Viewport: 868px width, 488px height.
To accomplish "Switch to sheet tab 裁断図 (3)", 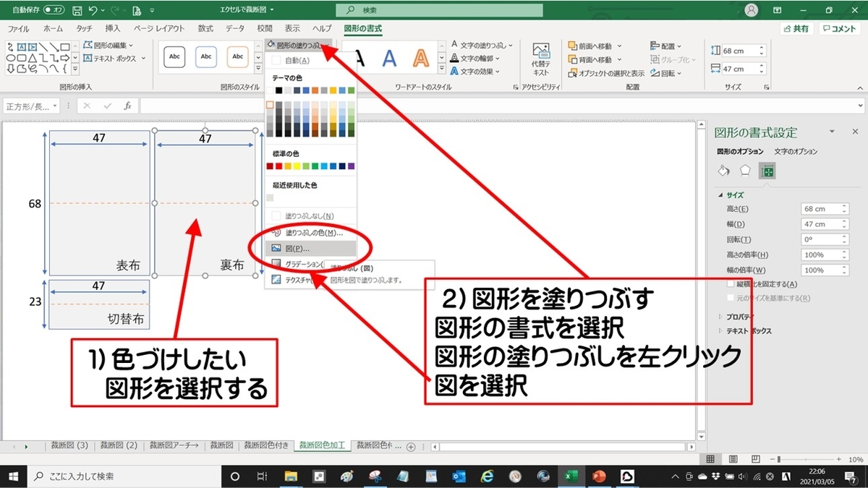I will pyautogui.click(x=70, y=445).
